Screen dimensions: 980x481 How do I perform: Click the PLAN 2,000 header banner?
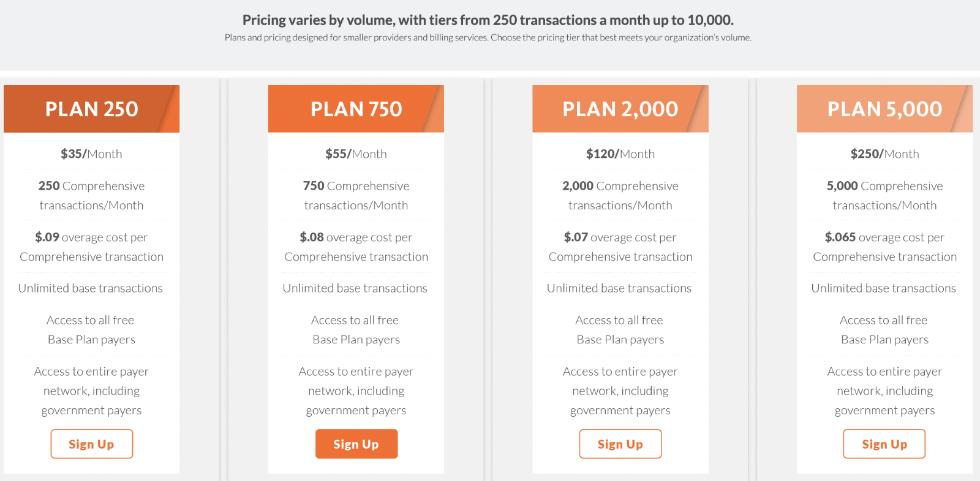coord(620,109)
